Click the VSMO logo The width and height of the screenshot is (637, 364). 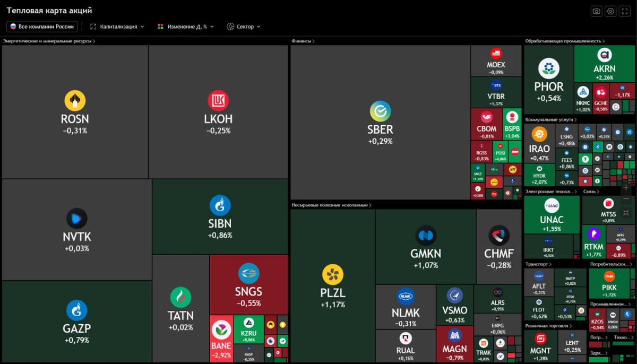click(x=455, y=296)
